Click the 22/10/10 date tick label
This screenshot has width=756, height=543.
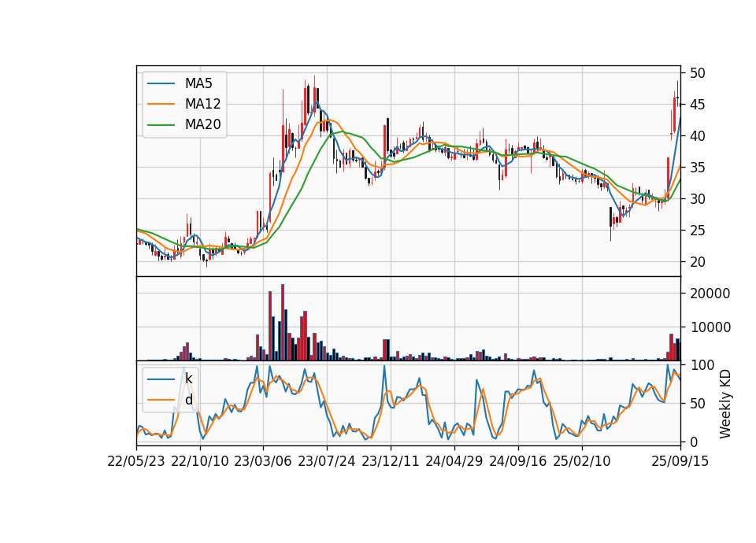(200, 461)
